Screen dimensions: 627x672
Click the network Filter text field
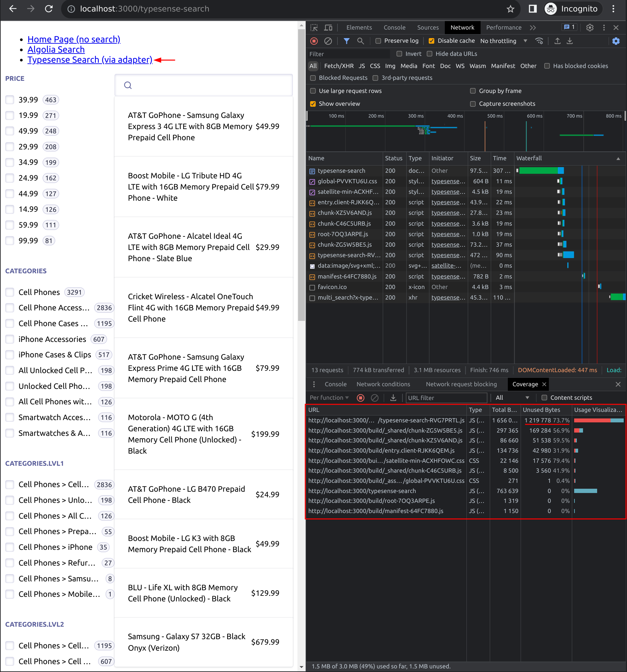coord(348,54)
